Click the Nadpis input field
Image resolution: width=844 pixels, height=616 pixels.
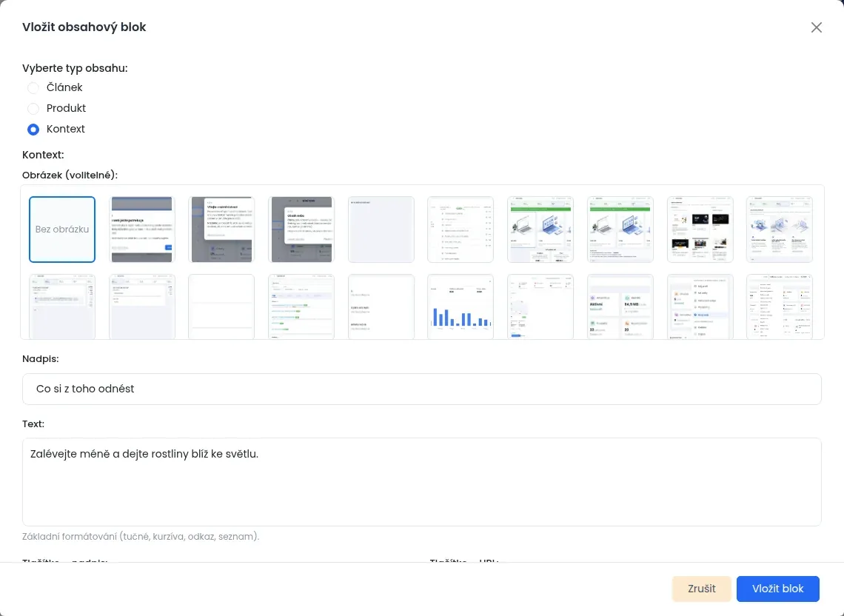[x=421, y=389]
